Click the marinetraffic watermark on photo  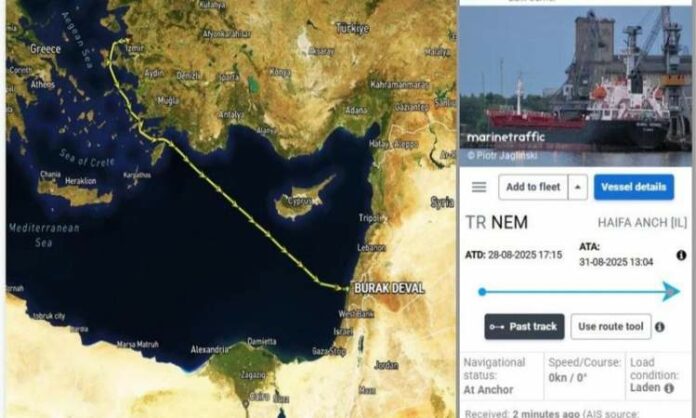click(506, 137)
